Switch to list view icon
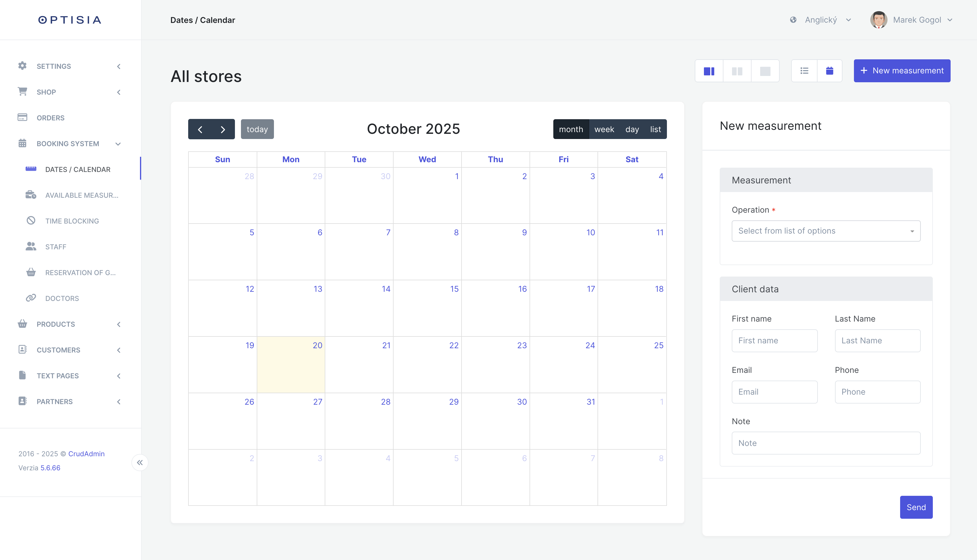 tap(804, 71)
